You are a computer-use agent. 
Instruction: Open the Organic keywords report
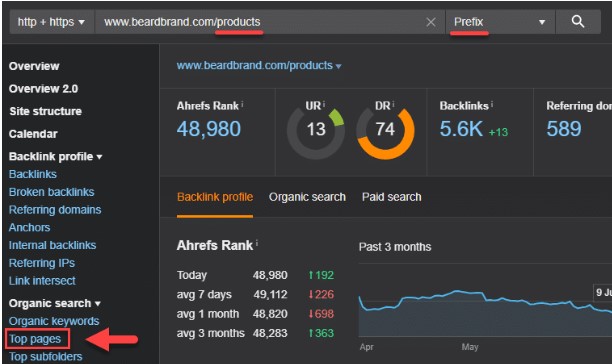(54, 321)
